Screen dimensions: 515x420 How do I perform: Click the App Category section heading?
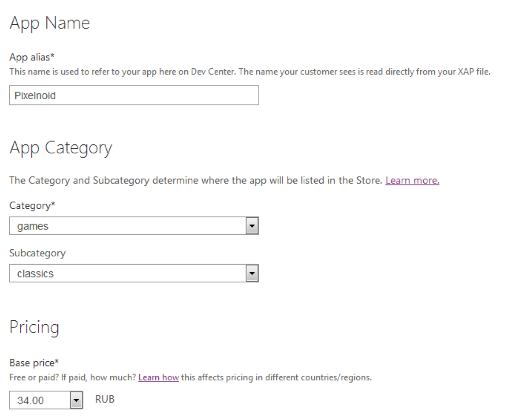click(x=60, y=148)
